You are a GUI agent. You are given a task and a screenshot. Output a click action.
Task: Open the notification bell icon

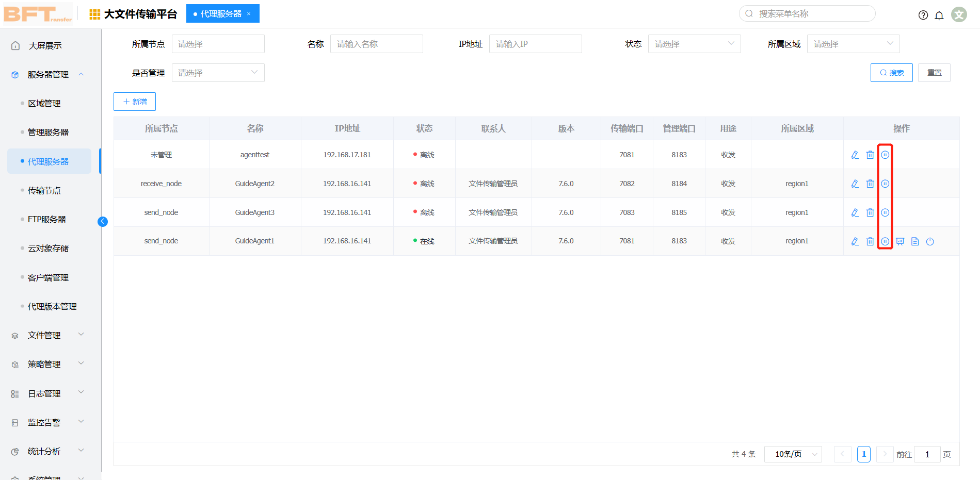coord(939,15)
